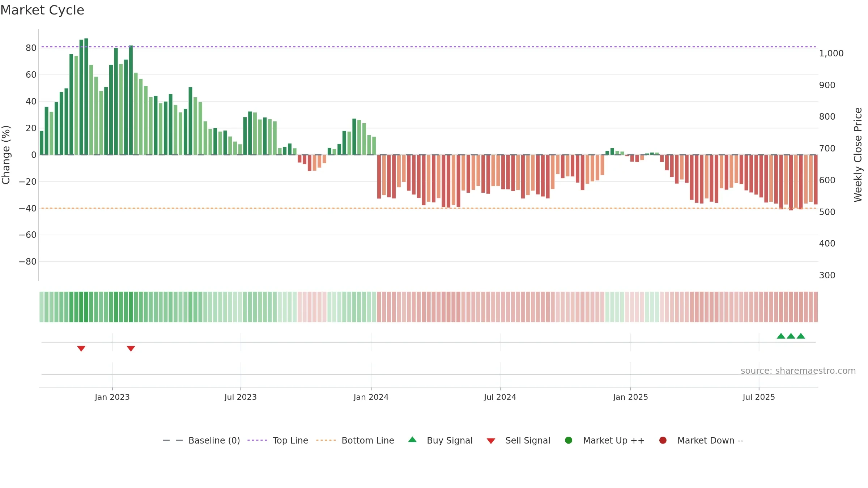
Task: Click the second red sell signal marker after Jan 2023
Action: point(131,348)
